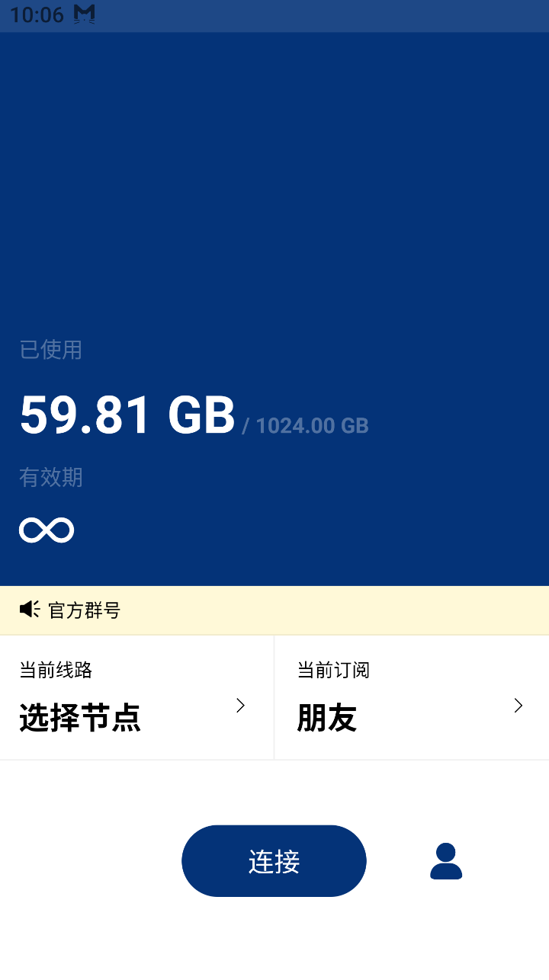Tap the infinity validity symbol
Screen dimensions: 549x980
pos(47,530)
